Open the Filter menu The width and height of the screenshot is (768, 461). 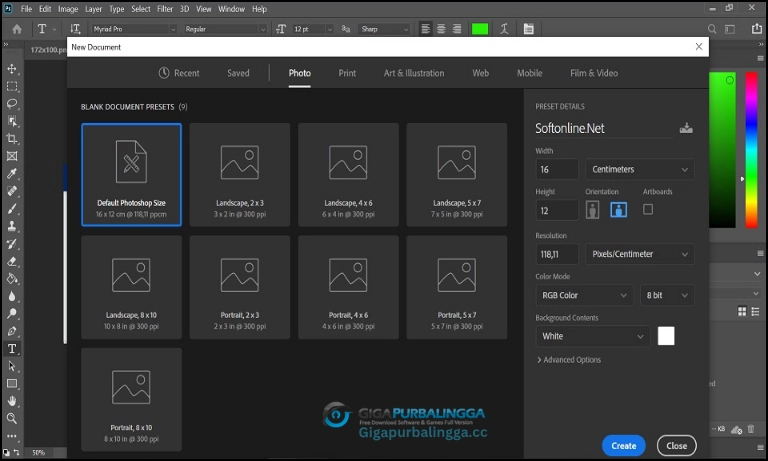[165, 9]
